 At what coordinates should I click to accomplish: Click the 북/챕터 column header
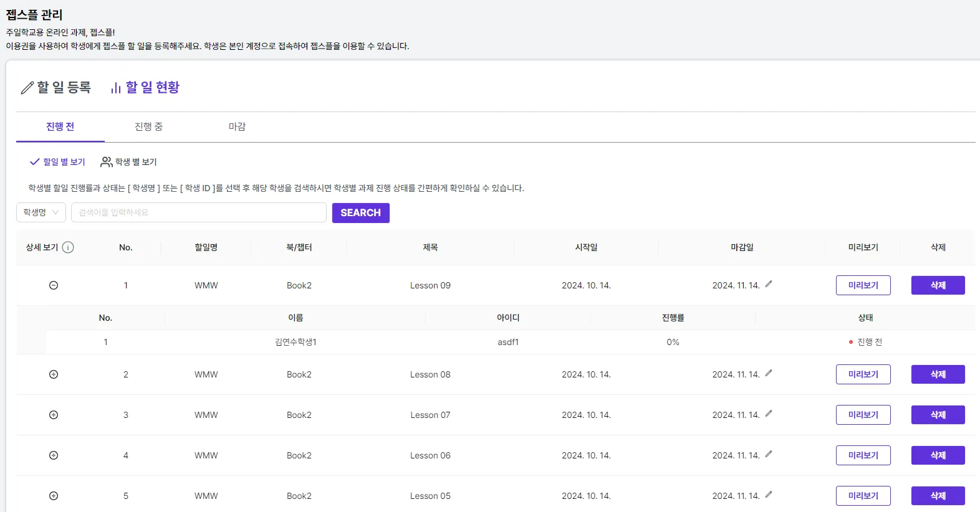coord(299,247)
